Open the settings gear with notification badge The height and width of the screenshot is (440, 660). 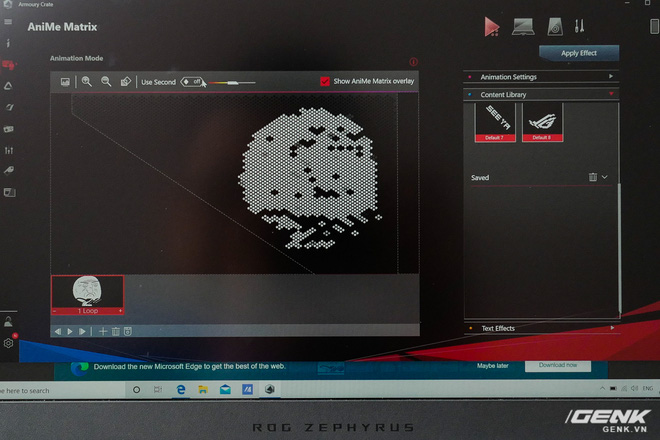click(x=9, y=343)
